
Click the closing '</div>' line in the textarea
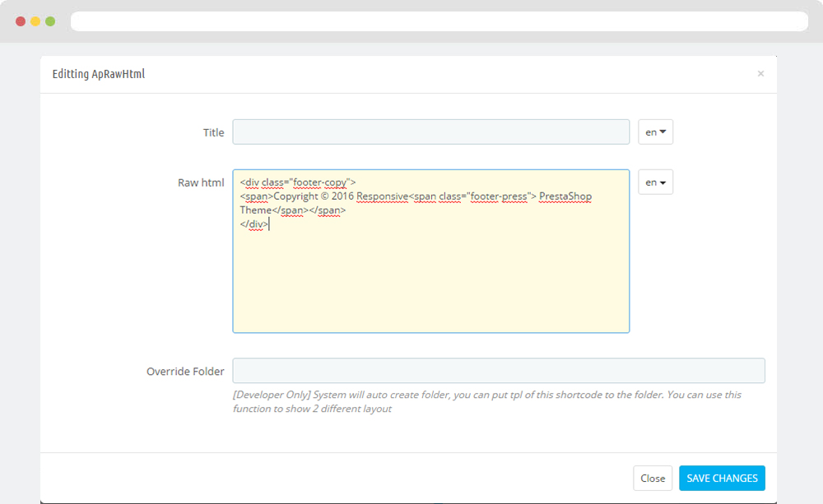pyautogui.click(x=254, y=224)
